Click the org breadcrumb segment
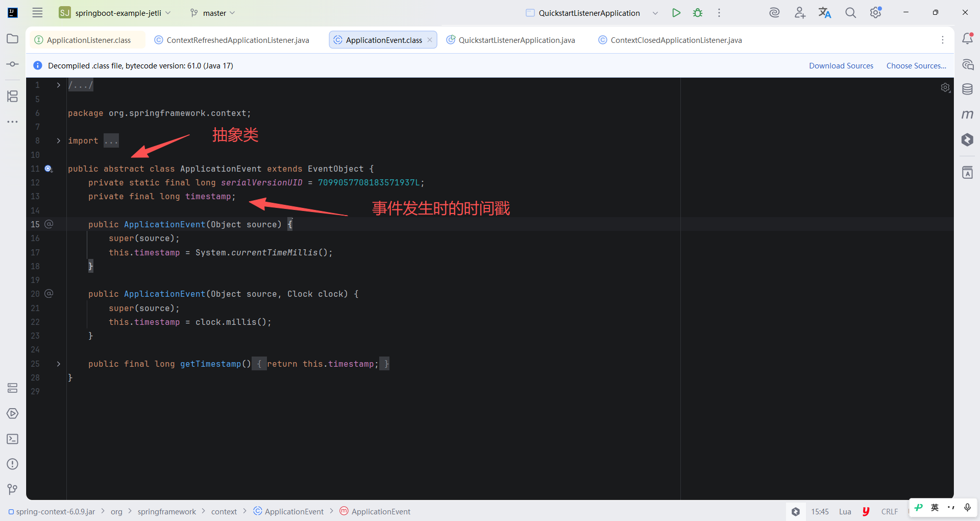 (x=116, y=511)
